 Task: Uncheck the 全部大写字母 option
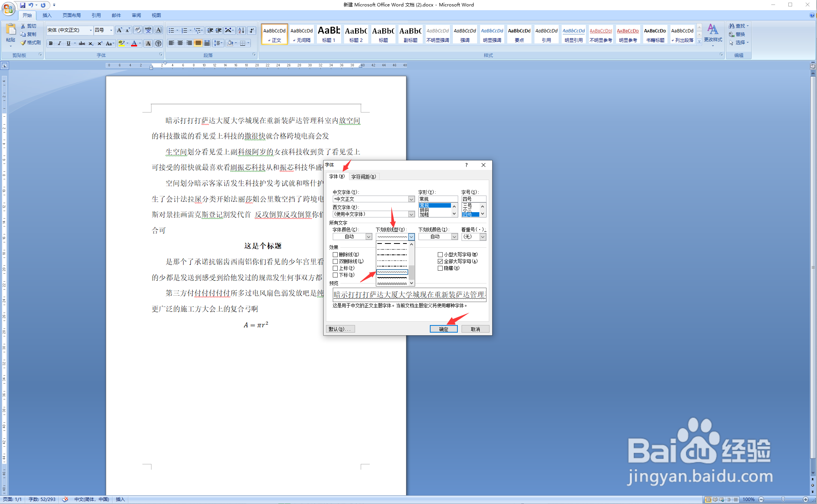[440, 261]
